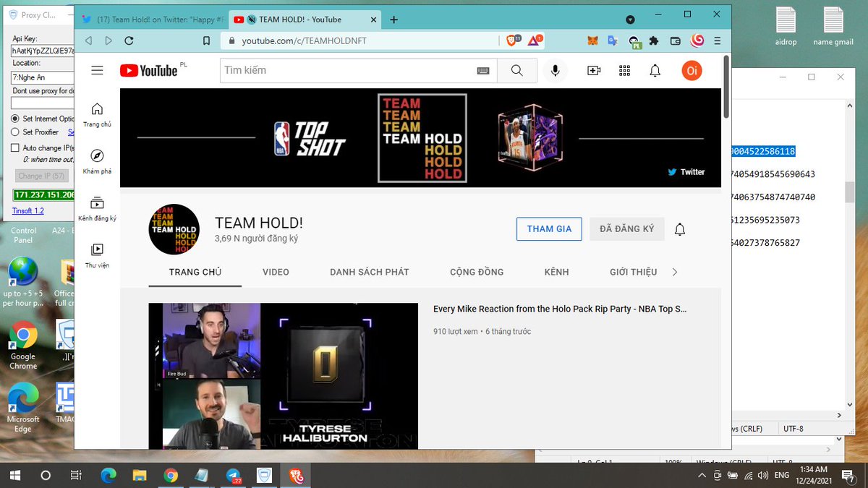
Task: Go to Trang chủ in sidebar
Action: [x=97, y=115]
